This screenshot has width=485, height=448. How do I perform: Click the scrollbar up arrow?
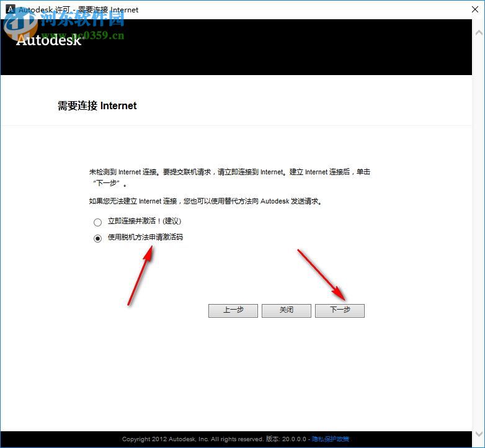coord(479,32)
